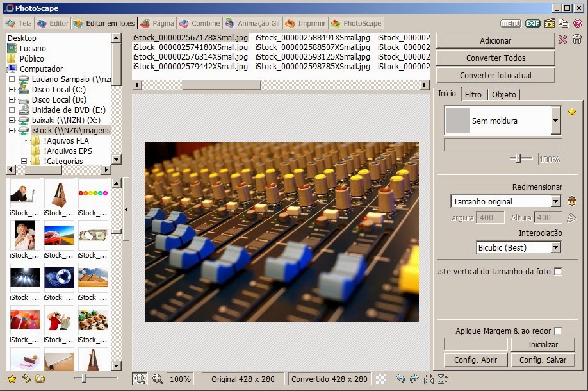
Task: Click the checkerboard background icon
Action: click(381, 379)
